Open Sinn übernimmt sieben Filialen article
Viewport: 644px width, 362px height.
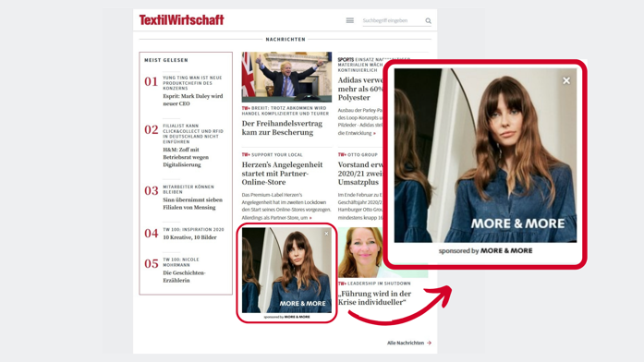point(192,203)
